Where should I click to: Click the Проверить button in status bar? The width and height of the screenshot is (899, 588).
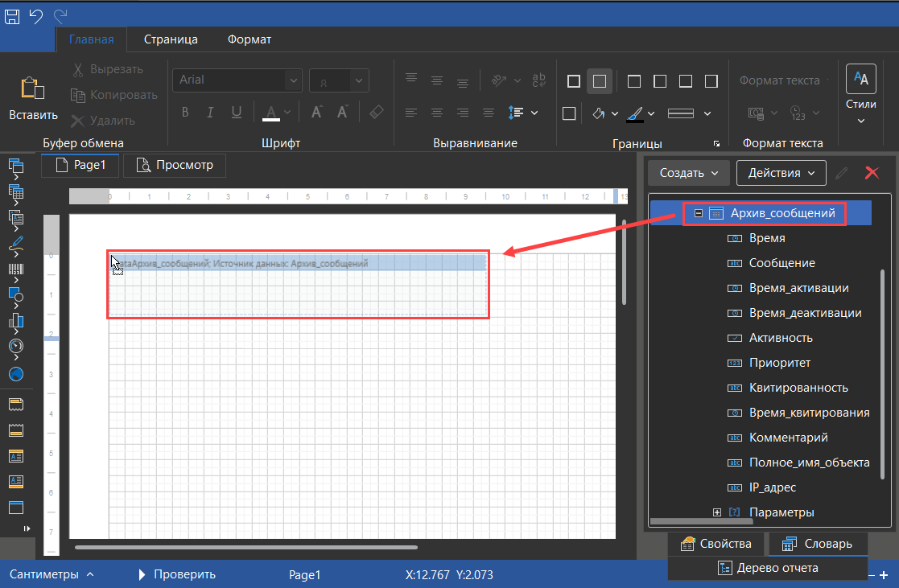pyautogui.click(x=176, y=574)
